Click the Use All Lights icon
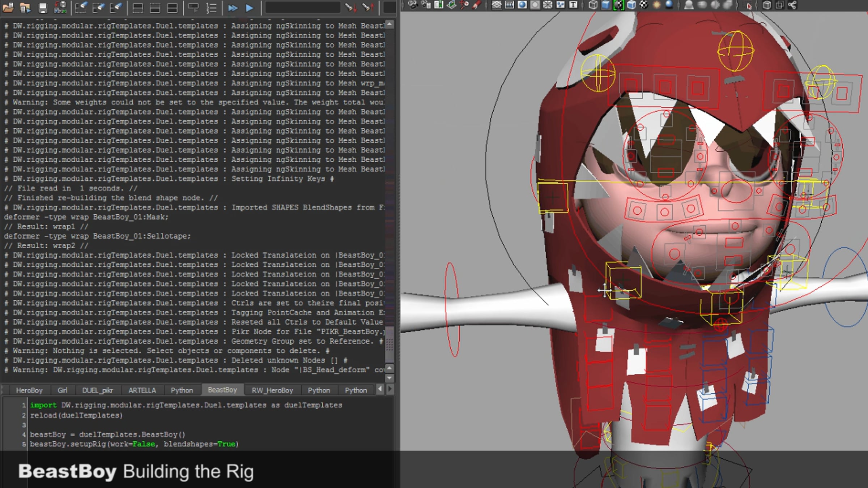Screen dimensions: 868x488 [657, 5]
